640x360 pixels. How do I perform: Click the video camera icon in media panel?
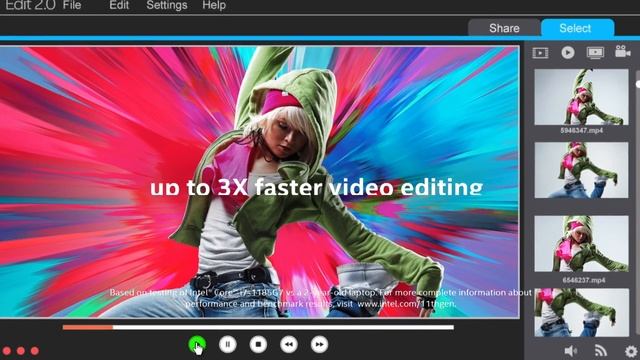click(x=622, y=51)
